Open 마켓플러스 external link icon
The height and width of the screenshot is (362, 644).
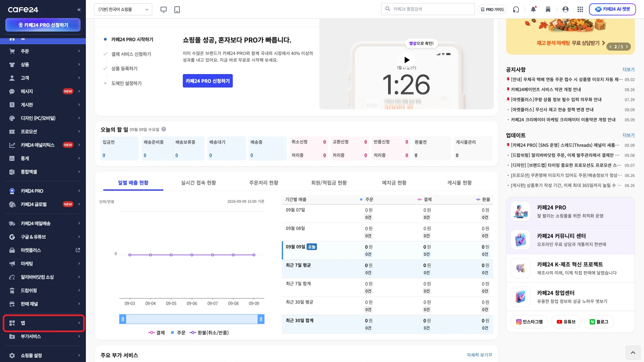pos(78,250)
